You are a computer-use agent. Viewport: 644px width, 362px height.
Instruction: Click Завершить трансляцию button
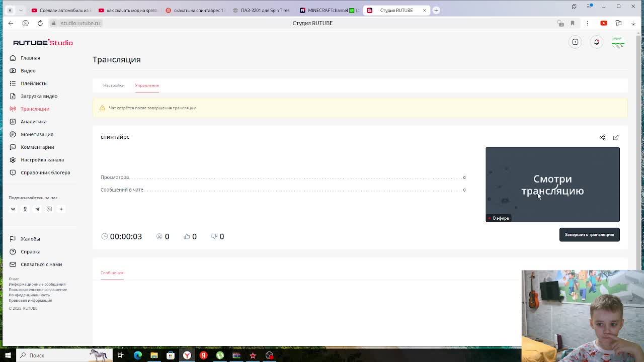pos(589,235)
